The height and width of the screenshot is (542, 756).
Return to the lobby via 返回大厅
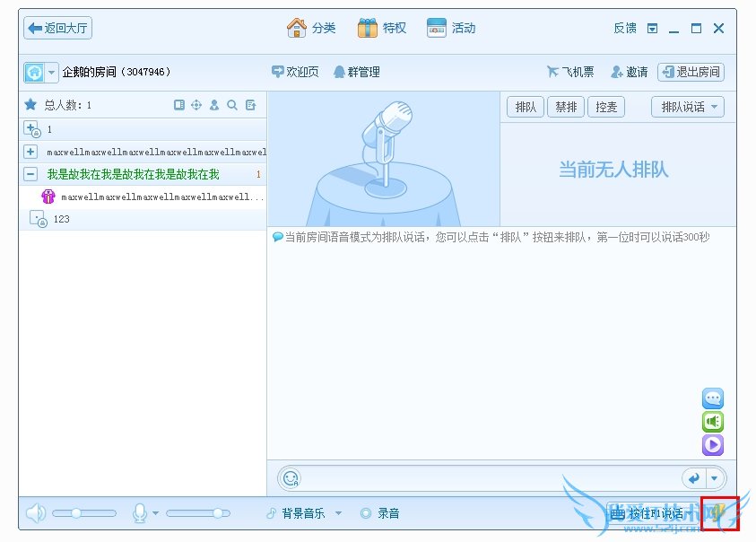(57, 28)
